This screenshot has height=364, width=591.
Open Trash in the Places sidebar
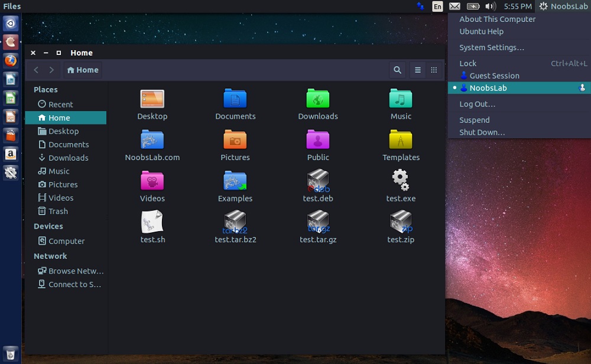(57, 211)
